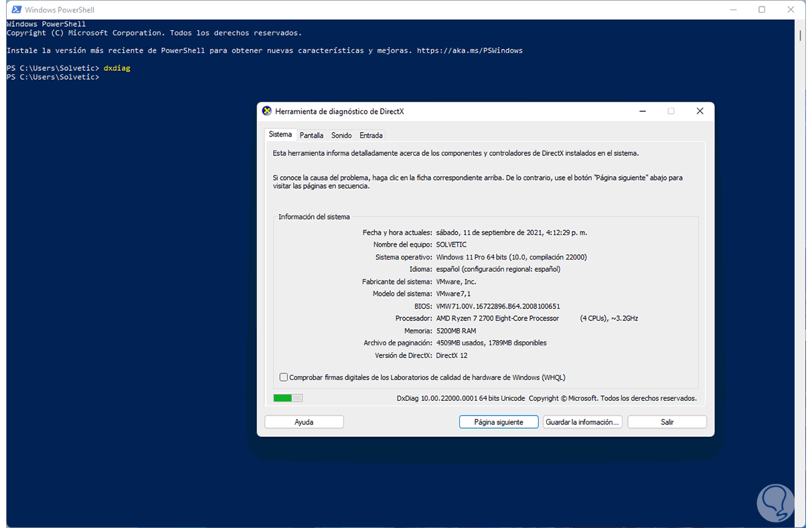Close the PowerShell window
Screen dimensions: 812x528
coord(792,9)
